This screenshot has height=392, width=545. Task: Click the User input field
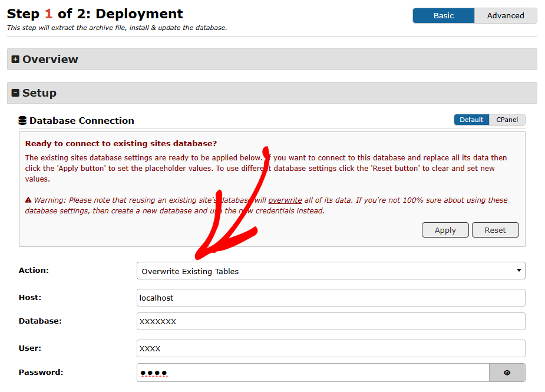coord(331,348)
